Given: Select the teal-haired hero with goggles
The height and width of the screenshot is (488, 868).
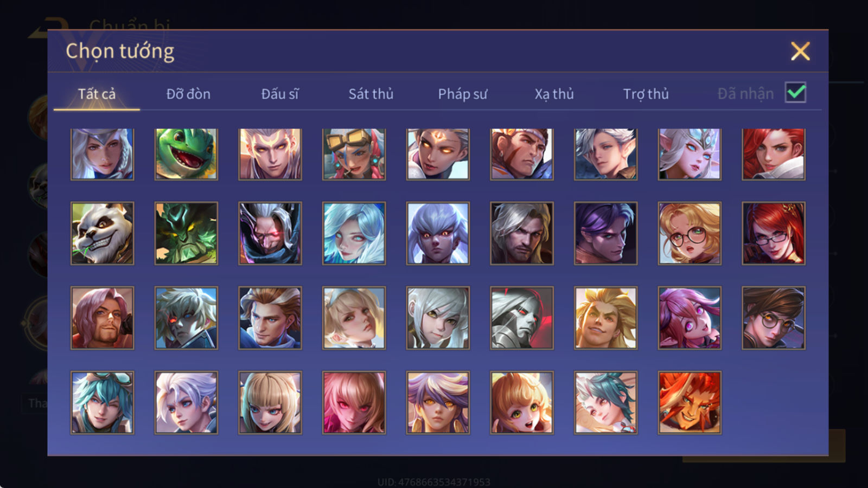Looking at the screenshot, I should [102, 402].
